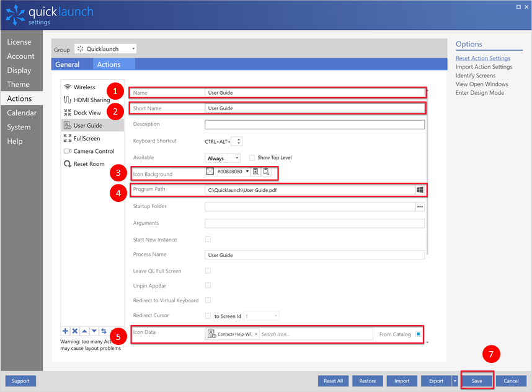Viewport: 532px width, 392px height.
Task: Click the swap actions icon
Action: [104, 331]
